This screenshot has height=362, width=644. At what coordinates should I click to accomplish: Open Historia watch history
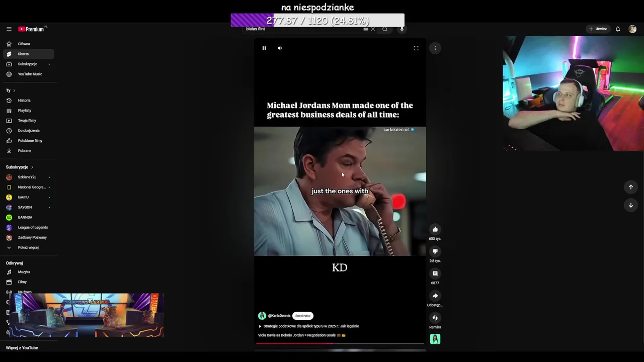[28, 101]
